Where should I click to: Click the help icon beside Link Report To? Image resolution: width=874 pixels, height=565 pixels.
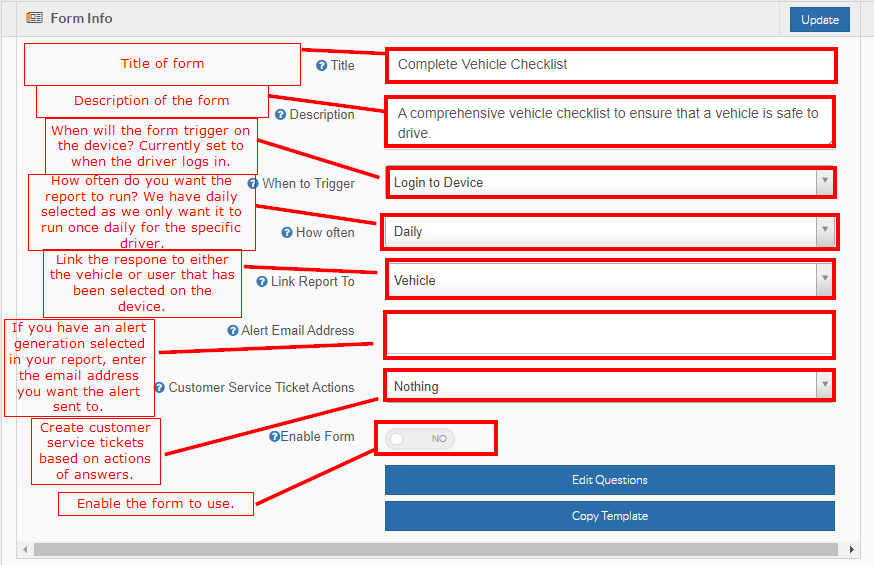tap(262, 282)
